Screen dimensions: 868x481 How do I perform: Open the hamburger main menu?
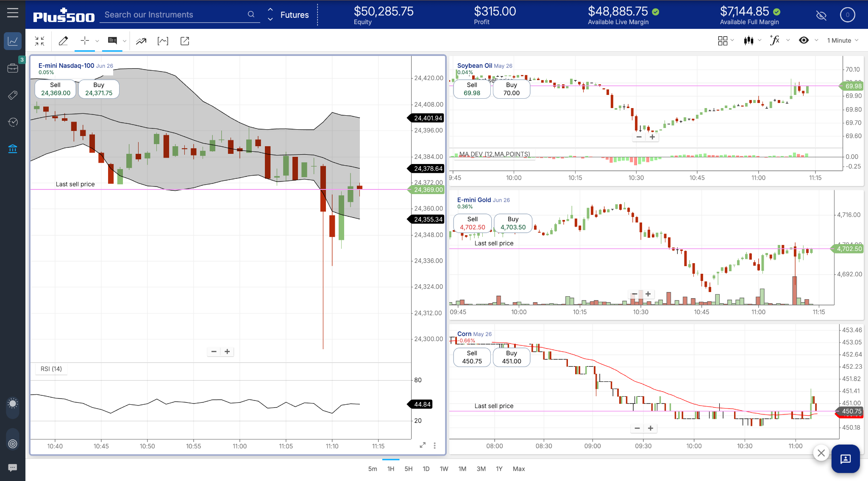pos(13,13)
